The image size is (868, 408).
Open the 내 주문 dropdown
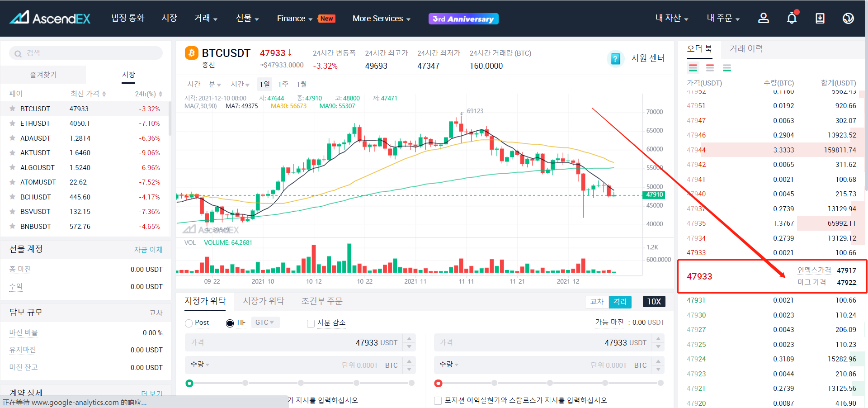pyautogui.click(x=723, y=18)
